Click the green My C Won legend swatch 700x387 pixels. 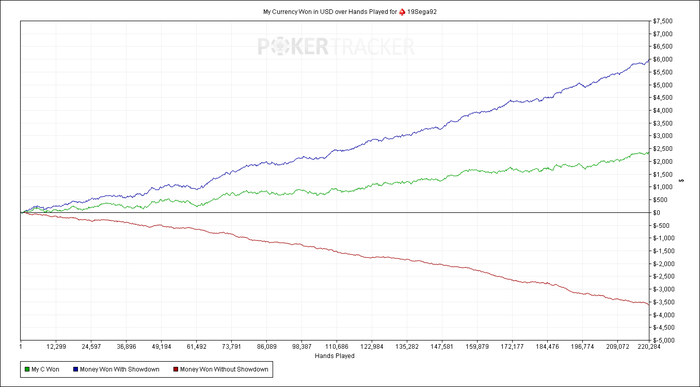[x=27, y=370]
